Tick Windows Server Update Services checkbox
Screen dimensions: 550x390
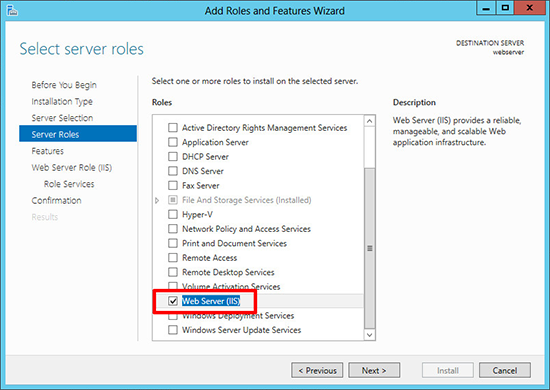[173, 330]
